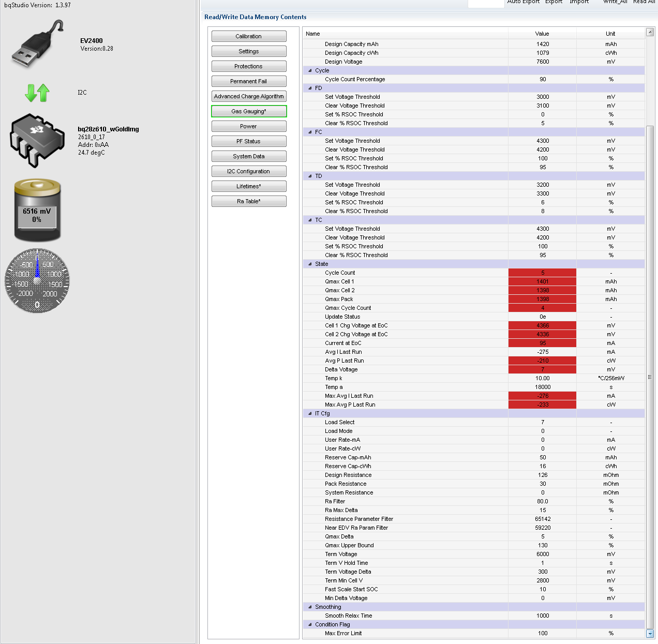Select the Design Resistance value 126
The width and height of the screenshot is (658, 644).
click(542, 475)
